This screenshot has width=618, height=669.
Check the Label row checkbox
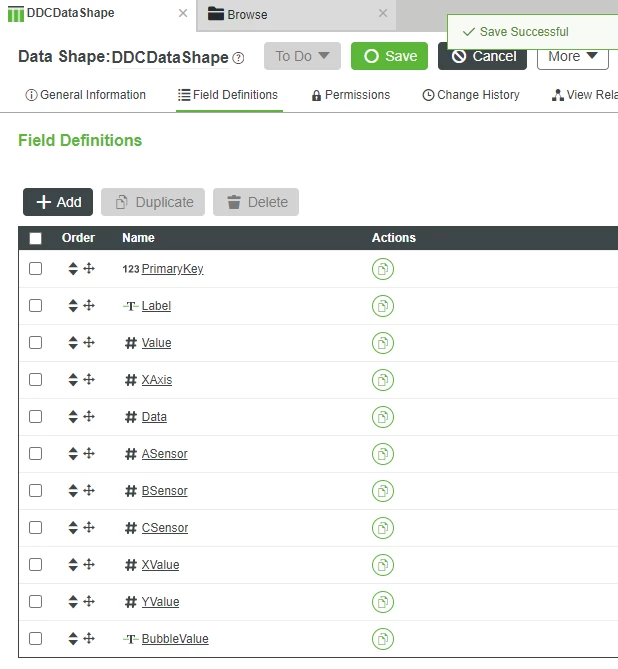35,305
